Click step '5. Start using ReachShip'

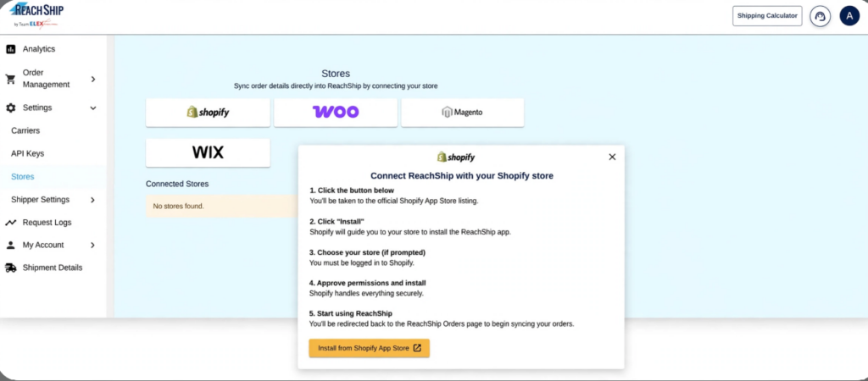pyautogui.click(x=350, y=313)
